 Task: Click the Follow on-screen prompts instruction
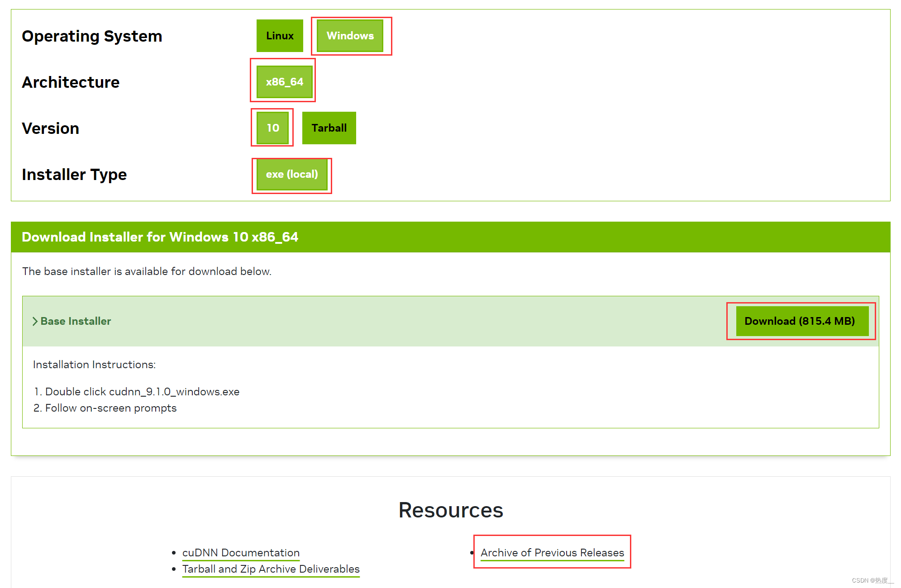[x=110, y=408]
